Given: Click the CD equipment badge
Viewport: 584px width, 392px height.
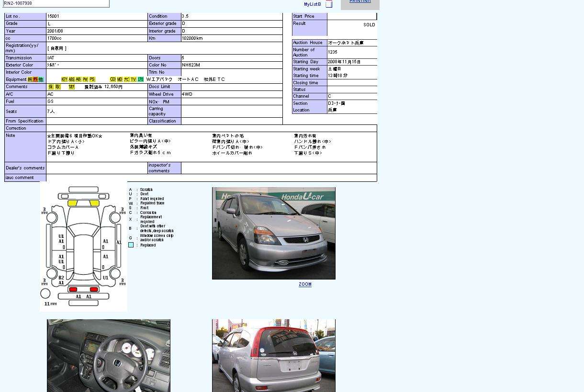Looking at the screenshot, I should point(113,79).
